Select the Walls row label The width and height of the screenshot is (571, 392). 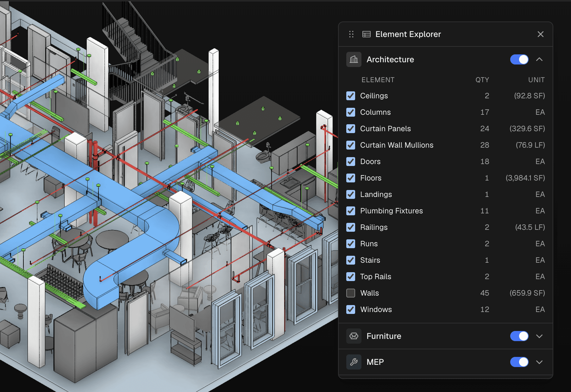coord(369,293)
